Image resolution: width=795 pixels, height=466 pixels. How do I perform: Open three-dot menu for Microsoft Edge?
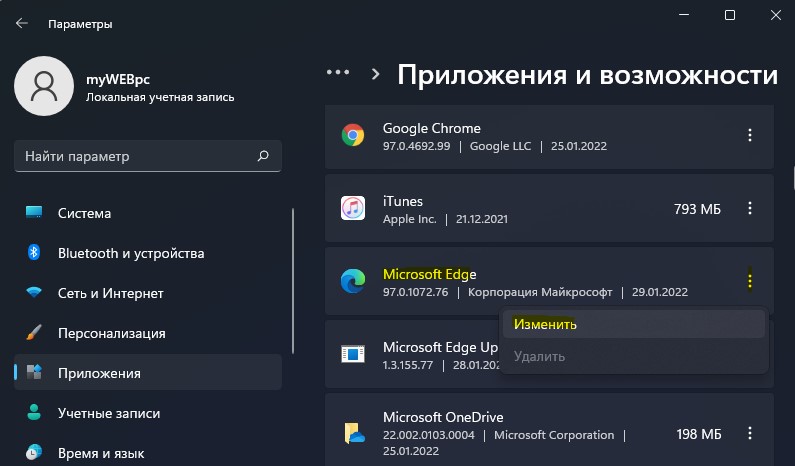(x=749, y=281)
